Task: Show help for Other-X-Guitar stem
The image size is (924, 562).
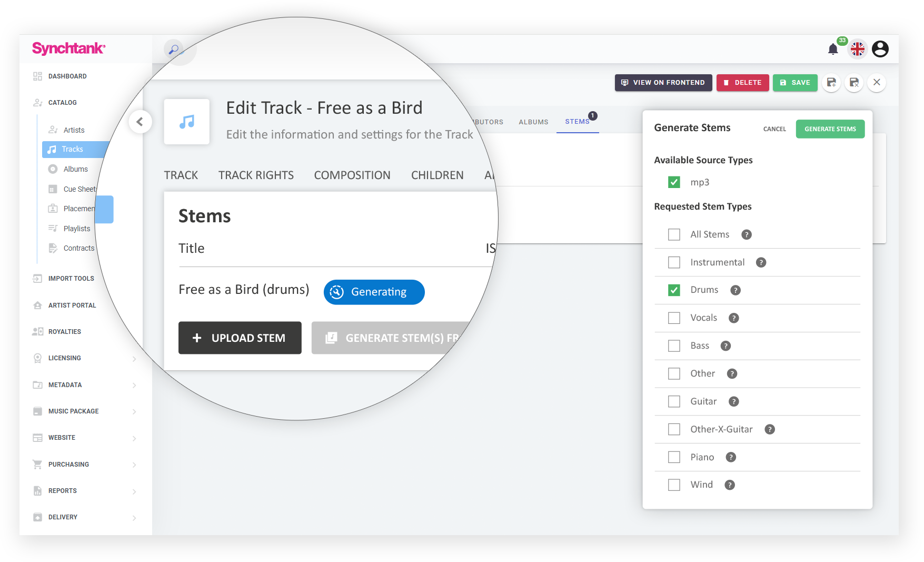Action: coord(770,429)
